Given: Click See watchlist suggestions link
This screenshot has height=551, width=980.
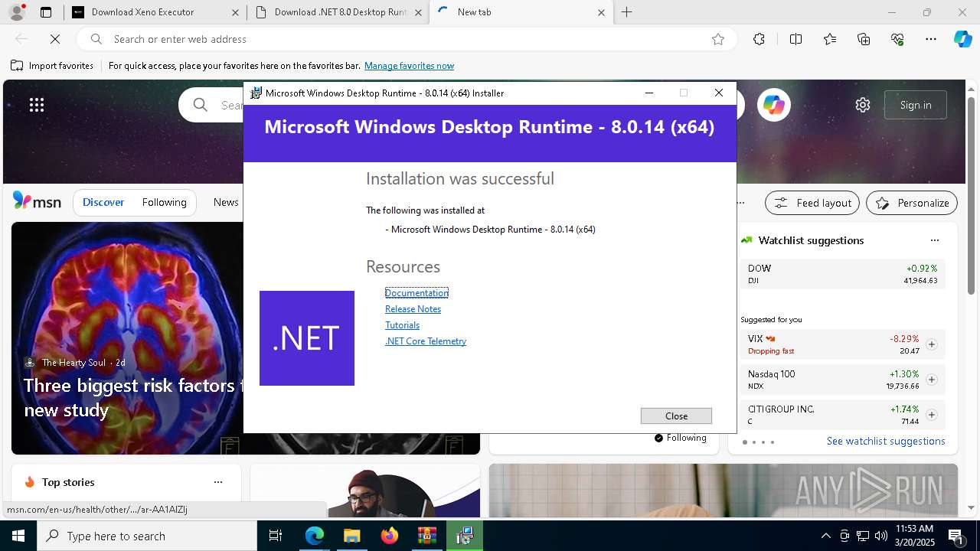Looking at the screenshot, I should (x=886, y=441).
